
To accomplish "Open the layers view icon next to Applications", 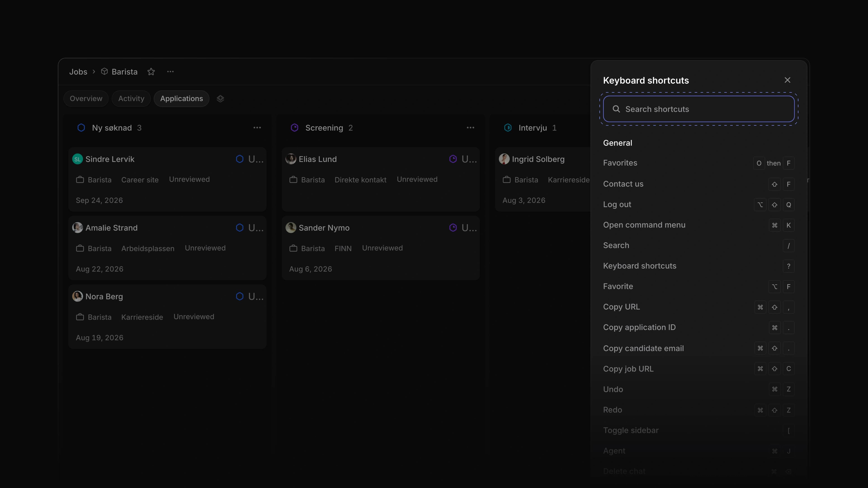I will [220, 99].
